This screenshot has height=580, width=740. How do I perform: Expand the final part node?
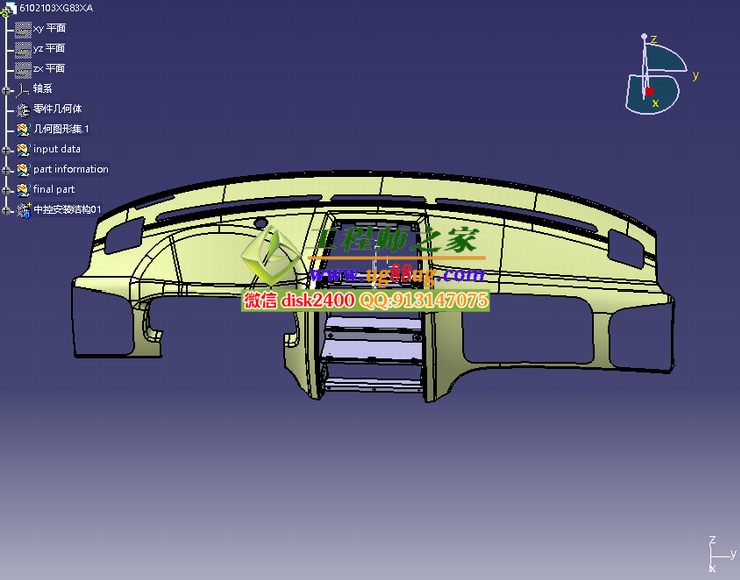click(x=7, y=190)
